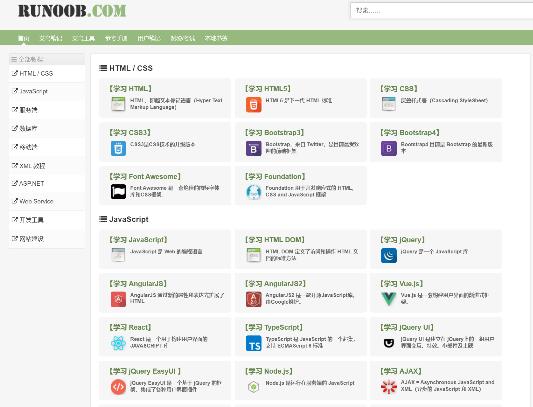
Task: Click the jQuery blue swirl icon
Action: [x=389, y=255]
